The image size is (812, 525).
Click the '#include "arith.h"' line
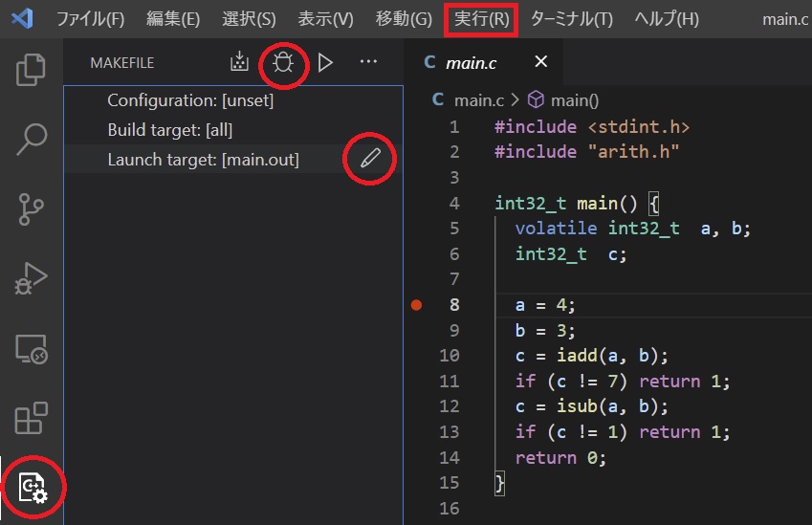pyautogui.click(x=586, y=152)
